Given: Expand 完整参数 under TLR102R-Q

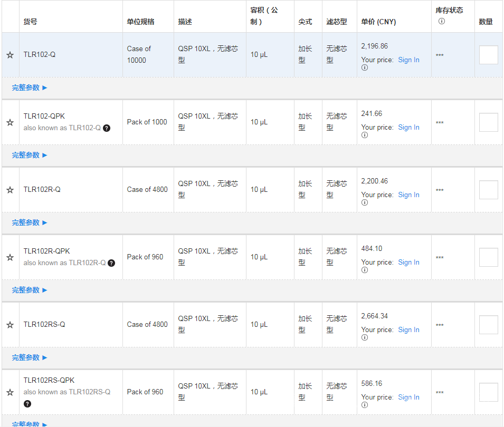Looking at the screenshot, I should tap(30, 222).
